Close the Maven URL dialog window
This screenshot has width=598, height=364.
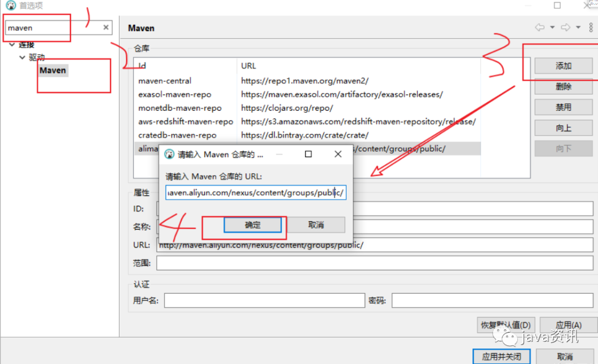(338, 154)
